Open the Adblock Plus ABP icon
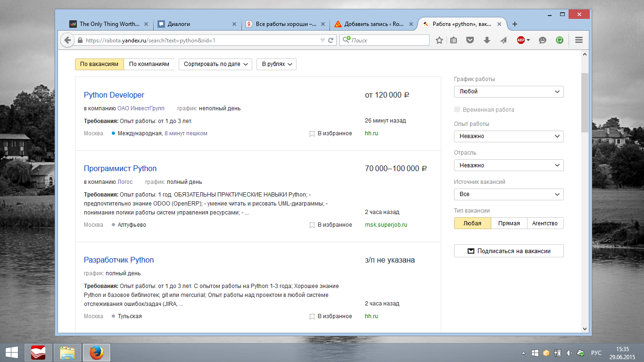The height and width of the screenshot is (362, 644). tap(521, 41)
